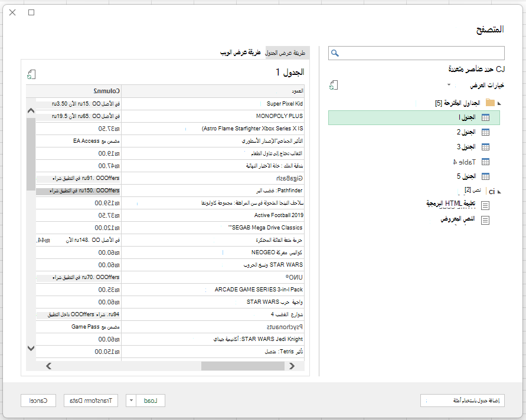Click the NEOGEO cell

click(213, 252)
